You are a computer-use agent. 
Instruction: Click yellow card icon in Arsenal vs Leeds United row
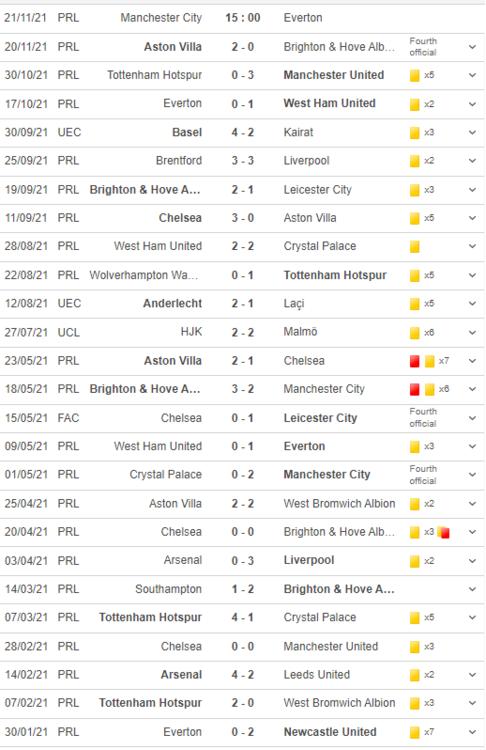(415, 675)
